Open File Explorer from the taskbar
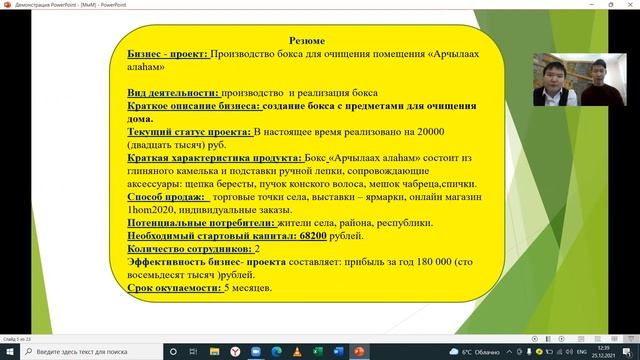This screenshot has height=360, width=640. tap(214, 351)
